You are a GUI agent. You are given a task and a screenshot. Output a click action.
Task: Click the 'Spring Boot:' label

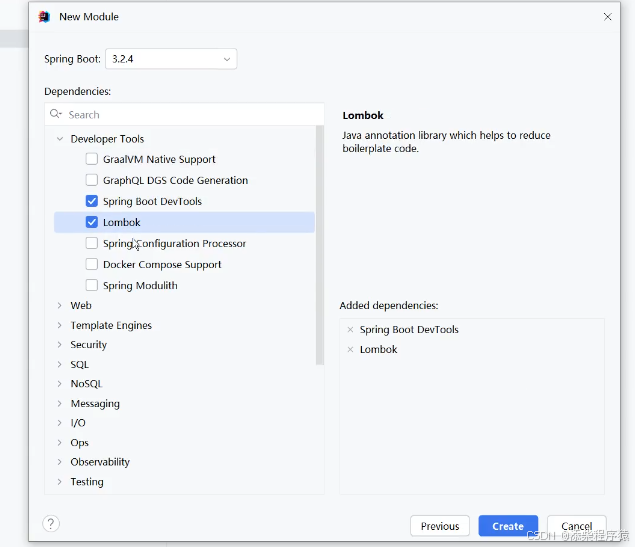coord(72,59)
